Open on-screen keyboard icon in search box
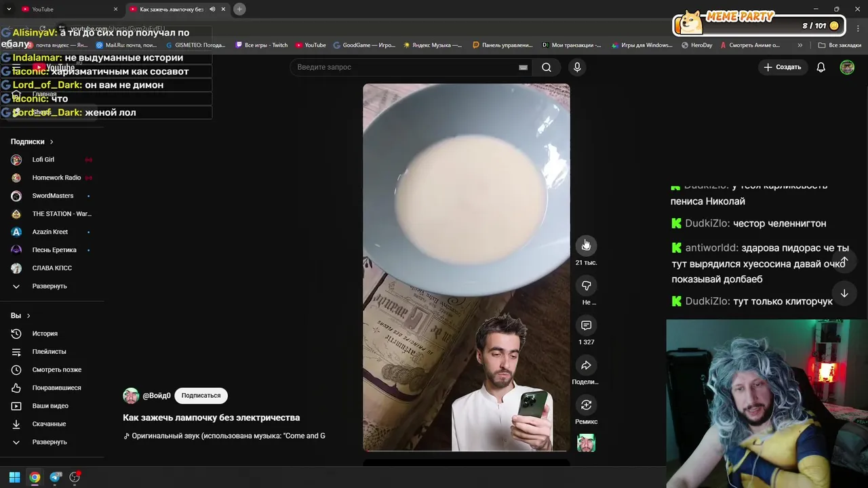Viewport: 868px width, 488px height. (523, 67)
